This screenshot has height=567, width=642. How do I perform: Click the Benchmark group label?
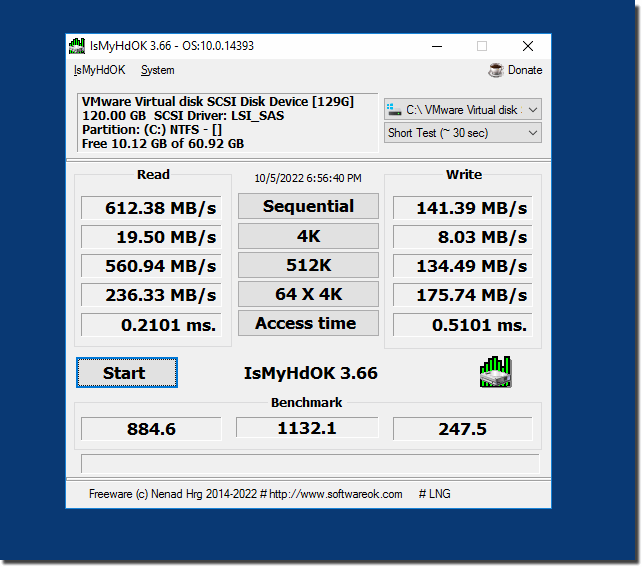pos(307,402)
